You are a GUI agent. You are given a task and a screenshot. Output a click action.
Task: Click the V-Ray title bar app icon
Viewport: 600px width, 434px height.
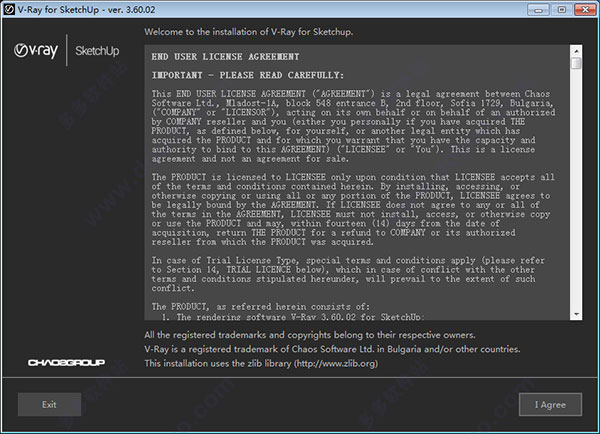9,9
